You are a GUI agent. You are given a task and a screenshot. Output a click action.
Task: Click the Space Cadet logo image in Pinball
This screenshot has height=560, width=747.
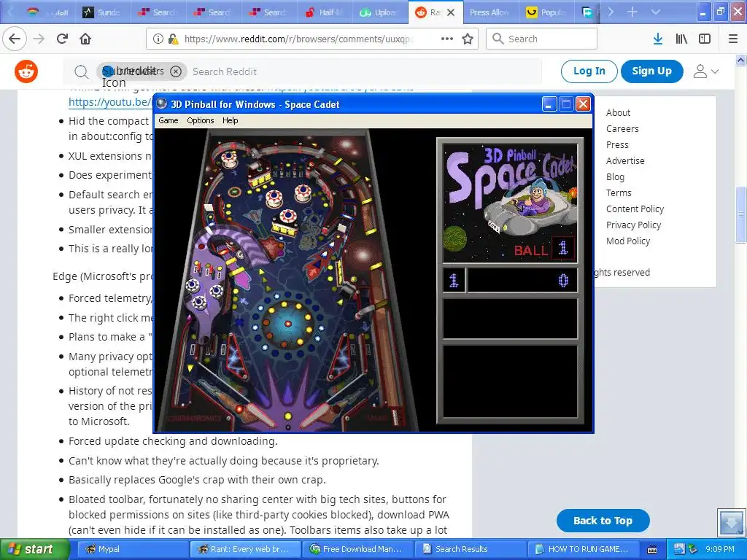pos(510,203)
